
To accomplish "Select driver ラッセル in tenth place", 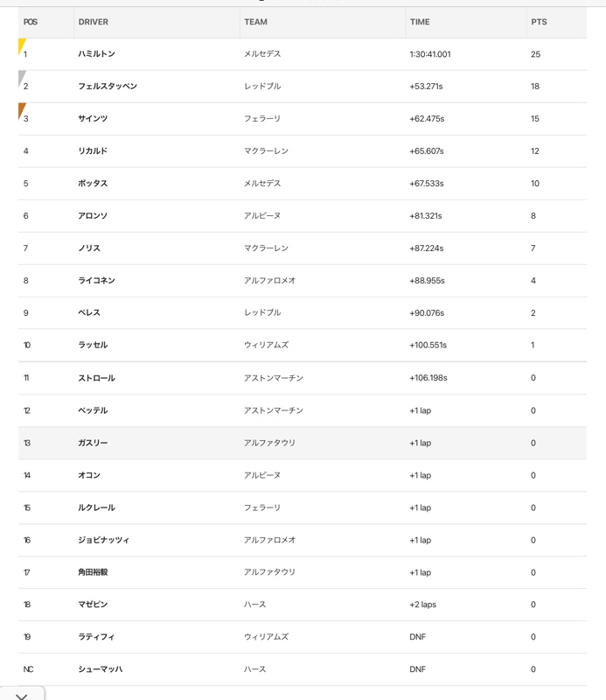I will [93, 345].
